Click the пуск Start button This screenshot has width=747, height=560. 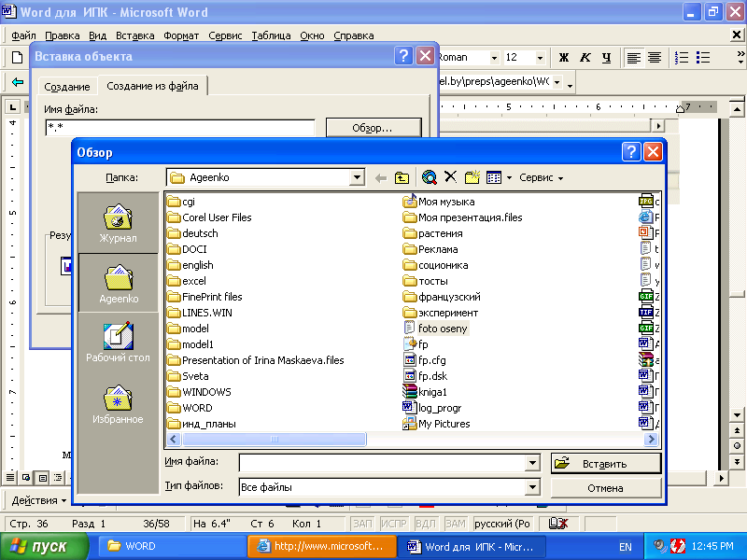pos(44,547)
